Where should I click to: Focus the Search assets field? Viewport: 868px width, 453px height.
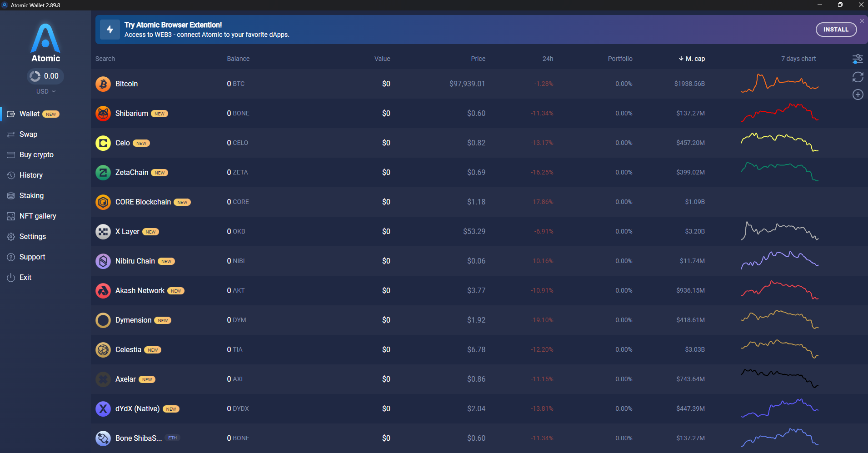pyautogui.click(x=105, y=59)
